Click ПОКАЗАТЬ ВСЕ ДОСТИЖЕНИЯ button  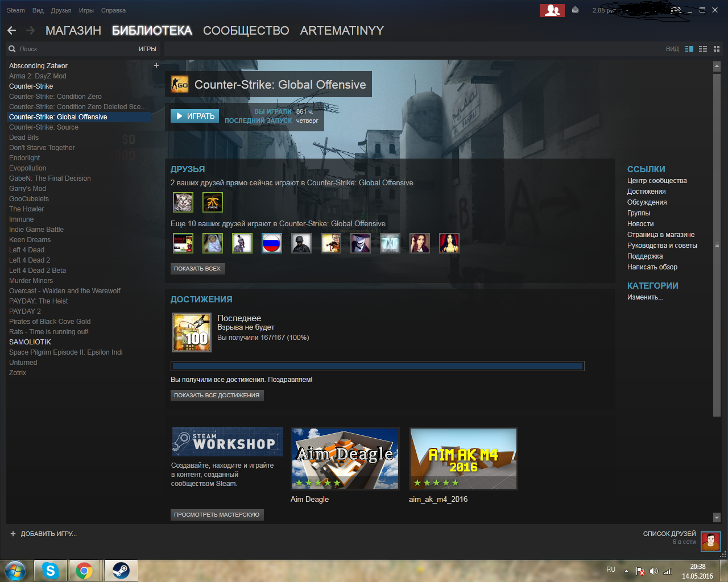[217, 395]
